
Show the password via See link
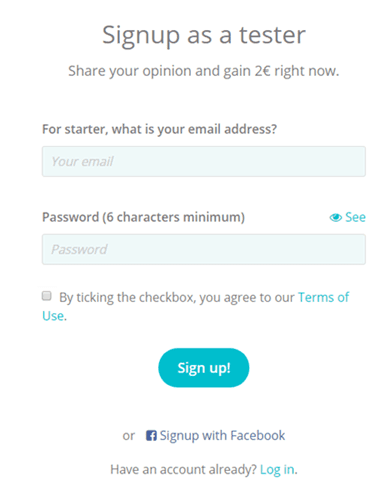pyautogui.click(x=348, y=217)
